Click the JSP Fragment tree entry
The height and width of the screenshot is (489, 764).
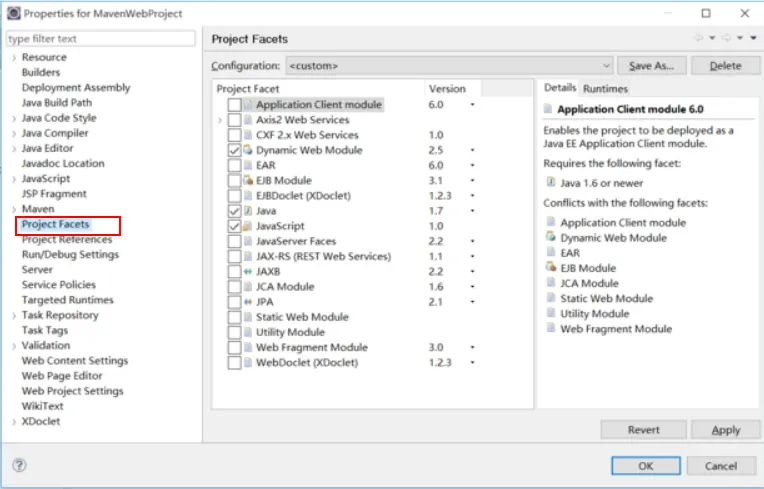[54, 194]
